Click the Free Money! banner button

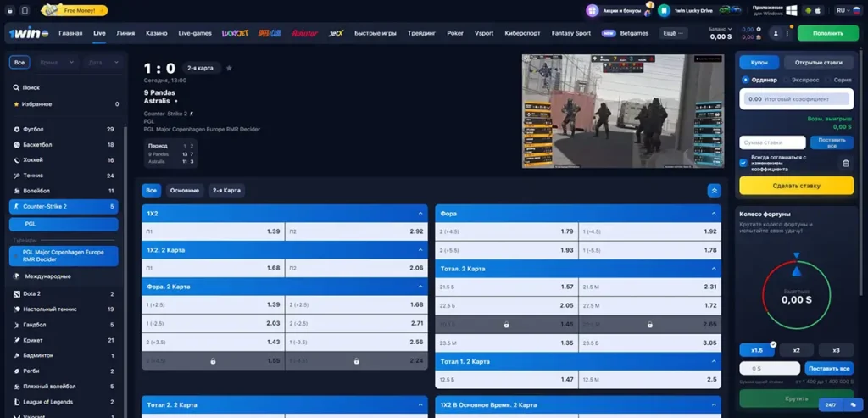pos(75,10)
